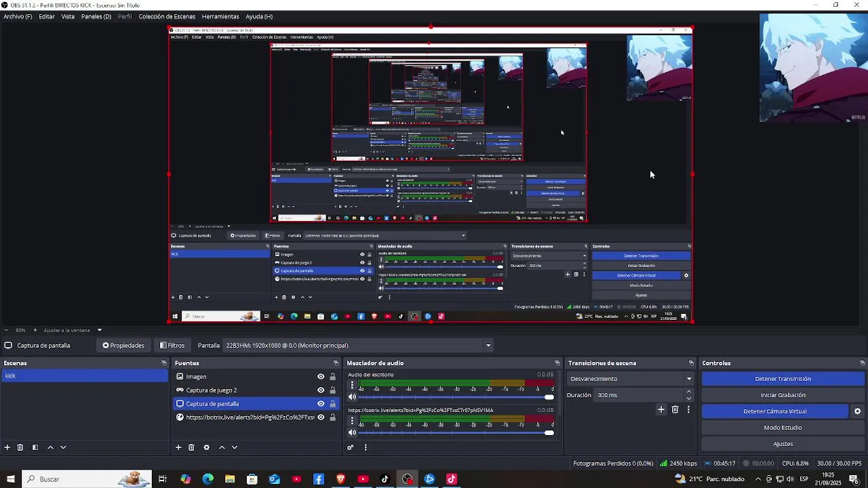
Task: Toggle lock on Captura de pantalla source
Action: pyautogui.click(x=332, y=404)
